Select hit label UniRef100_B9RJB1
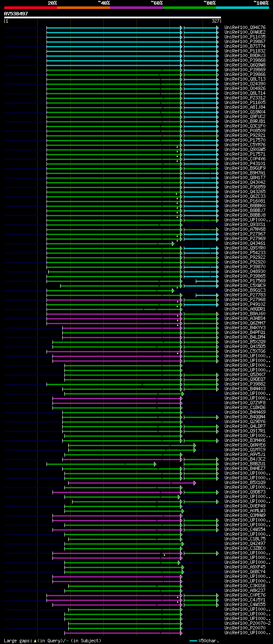Screen dimensions: 273x644 coord(245,121)
